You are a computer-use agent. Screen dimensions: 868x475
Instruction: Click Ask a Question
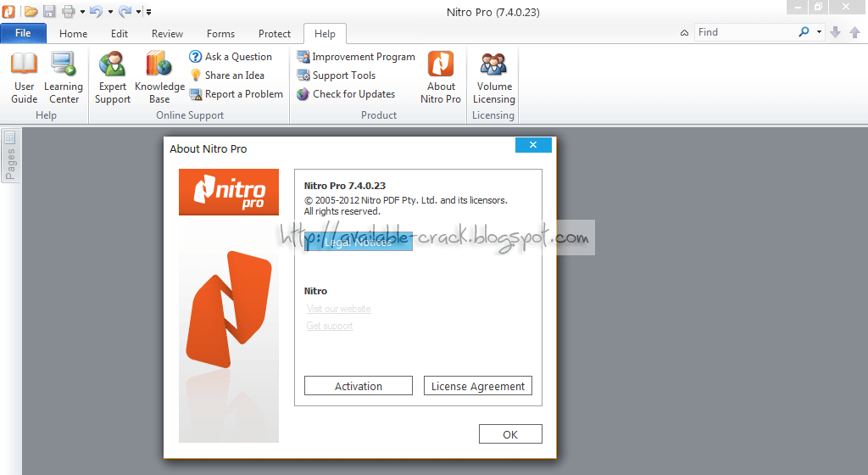(x=231, y=57)
